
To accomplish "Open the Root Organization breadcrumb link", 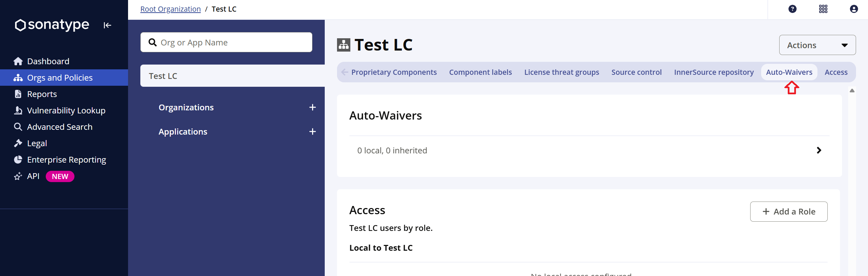I will click(x=170, y=9).
